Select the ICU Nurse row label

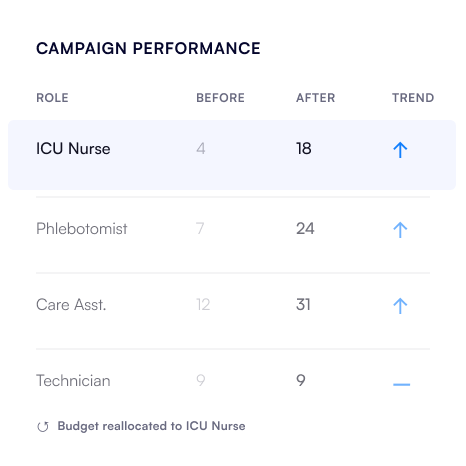pyautogui.click(x=73, y=149)
